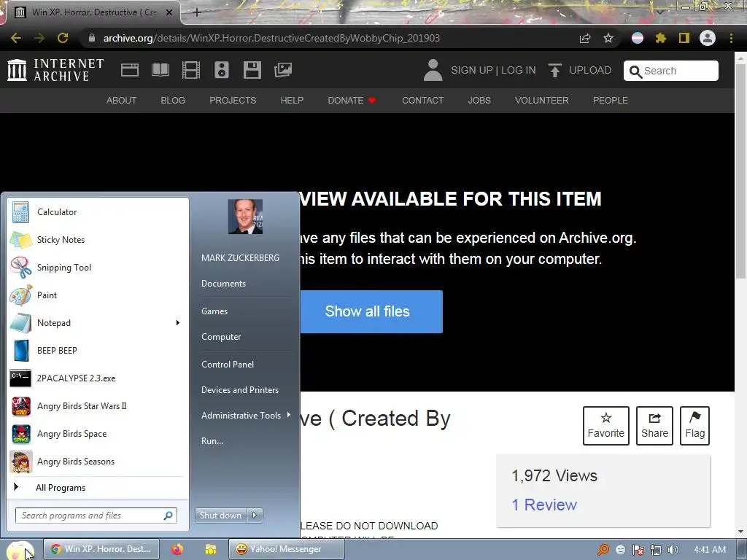The height and width of the screenshot is (560, 747).
Task: Open Archive audio speaker icon
Action: click(x=222, y=70)
